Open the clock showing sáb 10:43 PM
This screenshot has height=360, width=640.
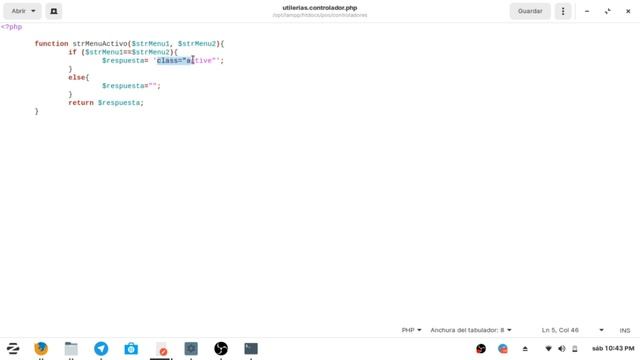point(613,349)
